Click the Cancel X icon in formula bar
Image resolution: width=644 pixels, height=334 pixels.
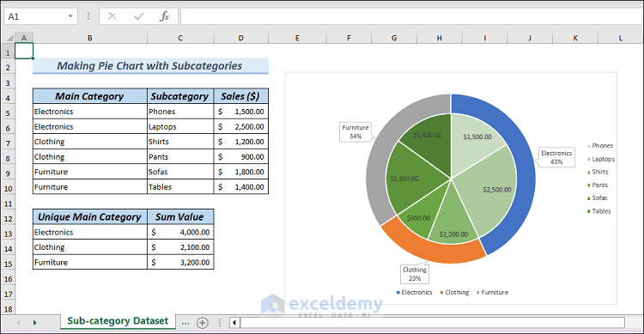pyautogui.click(x=112, y=16)
